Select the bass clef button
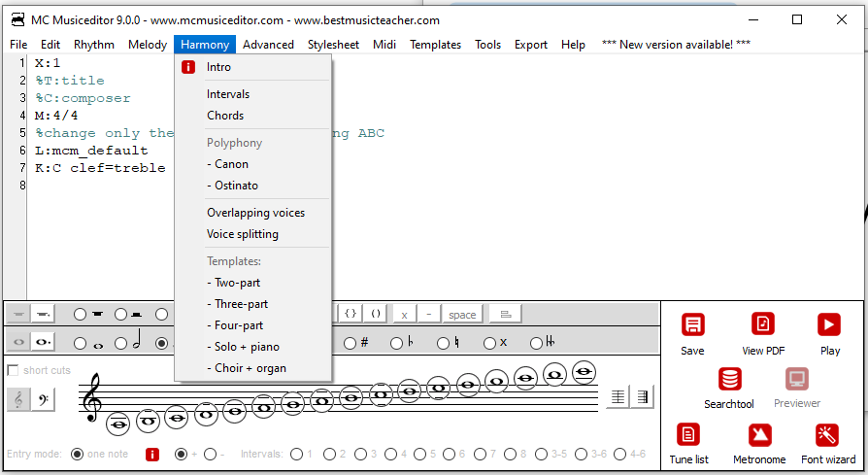 (43, 399)
